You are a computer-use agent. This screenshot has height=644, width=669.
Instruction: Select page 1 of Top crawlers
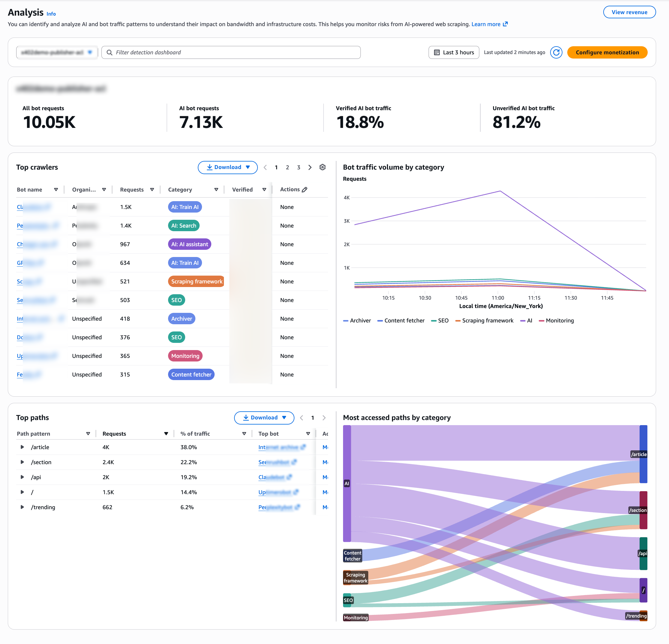pos(276,167)
